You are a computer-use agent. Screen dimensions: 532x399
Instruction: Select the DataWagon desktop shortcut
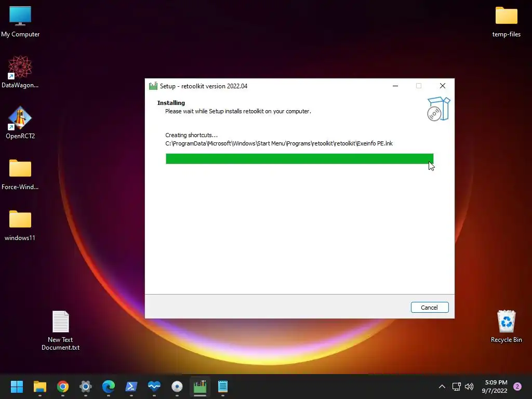20,72
